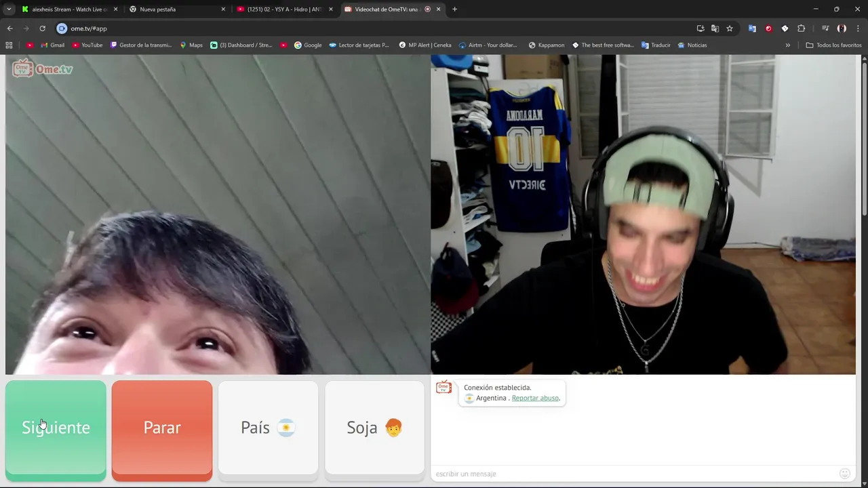868x488 pixels.
Task: Expand hidden bookmarks chevron
Action: point(787,45)
